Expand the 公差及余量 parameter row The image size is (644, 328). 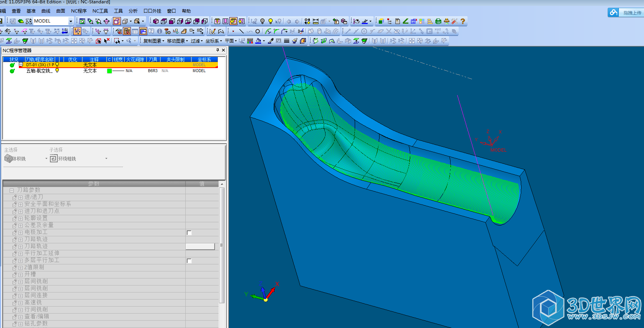[20, 226]
